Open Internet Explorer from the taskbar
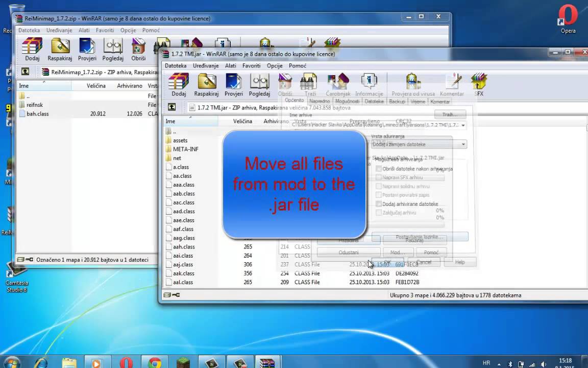The width and height of the screenshot is (588, 368). pyautogui.click(x=41, y=363)
